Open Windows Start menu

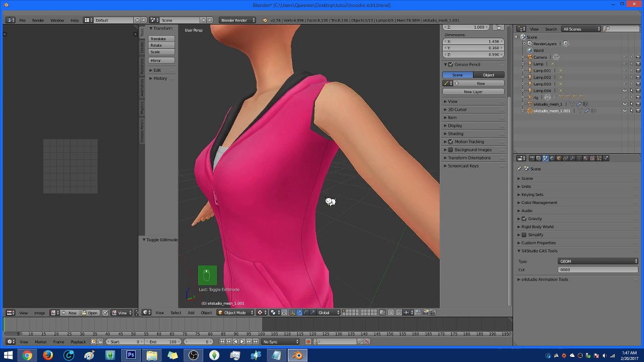(8, 355)
